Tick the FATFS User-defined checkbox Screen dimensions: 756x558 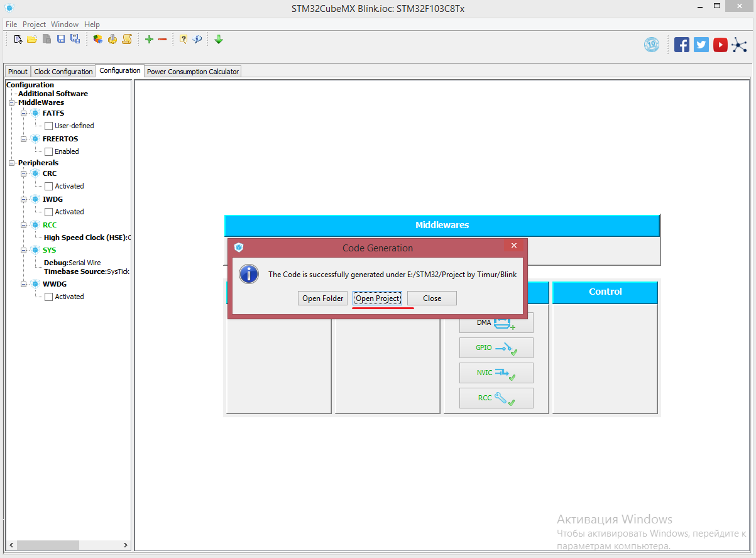tap(49, 126)
